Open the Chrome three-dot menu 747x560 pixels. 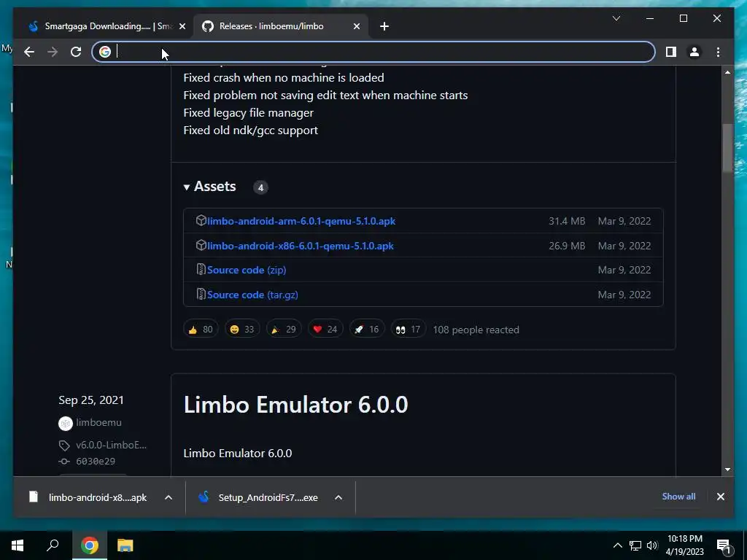(718, 52)
